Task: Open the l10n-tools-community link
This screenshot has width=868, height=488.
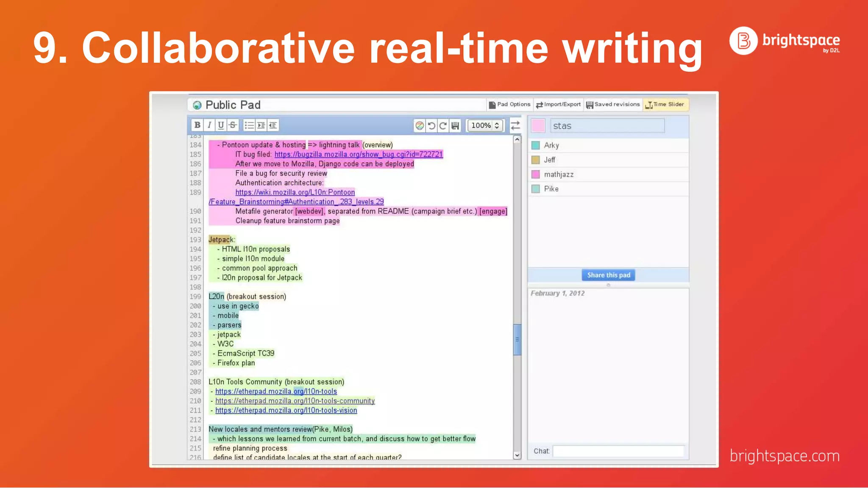Action: [295, 401]
